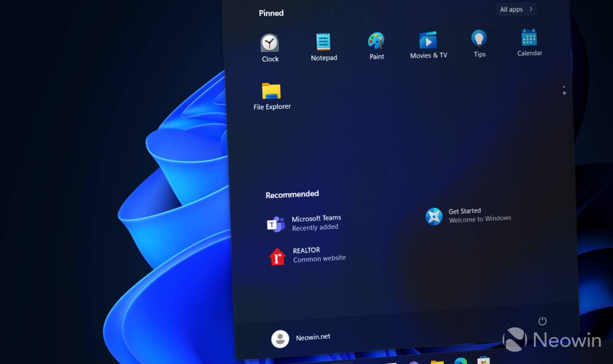
Task: Launch Microsoft Edge from the taskbar
Action: [x=461, y=362]
